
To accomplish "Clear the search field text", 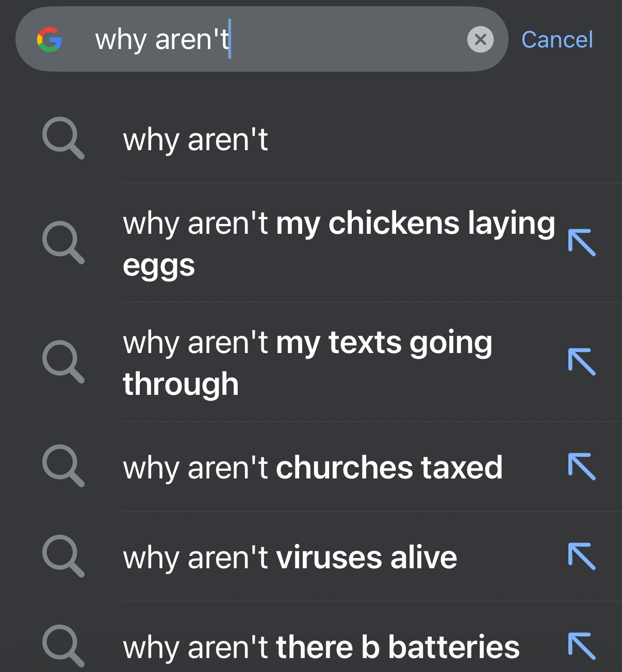I will [x=480, y=39].
